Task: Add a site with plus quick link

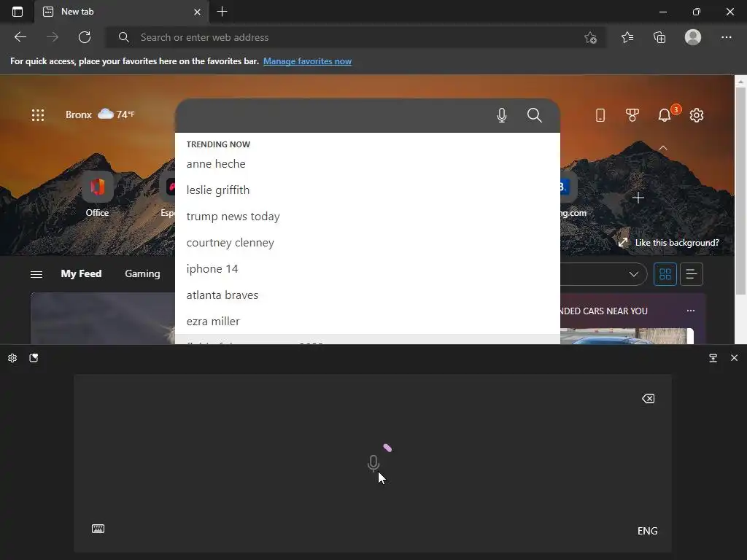Action: [638, 198]
